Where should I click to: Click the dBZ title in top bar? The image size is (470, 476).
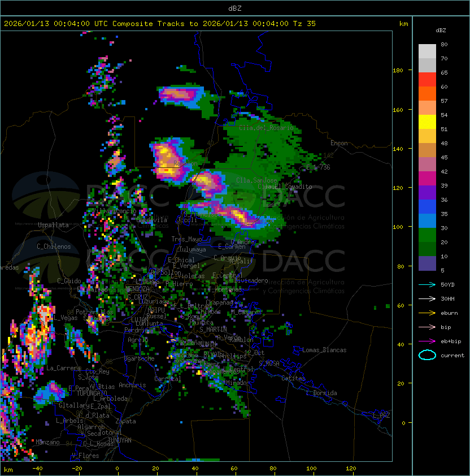point(235,8)
